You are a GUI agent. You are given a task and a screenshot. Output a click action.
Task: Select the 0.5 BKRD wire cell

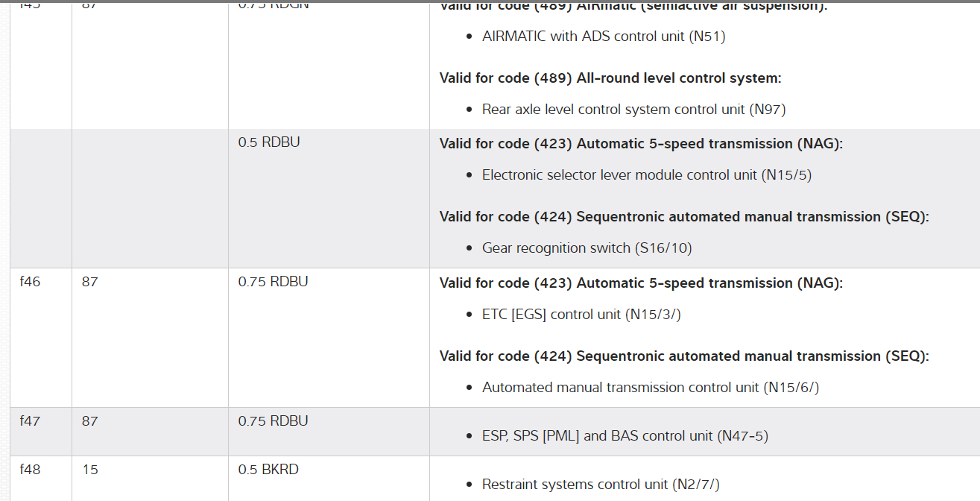pyautogui.click(x=268, y=470)
